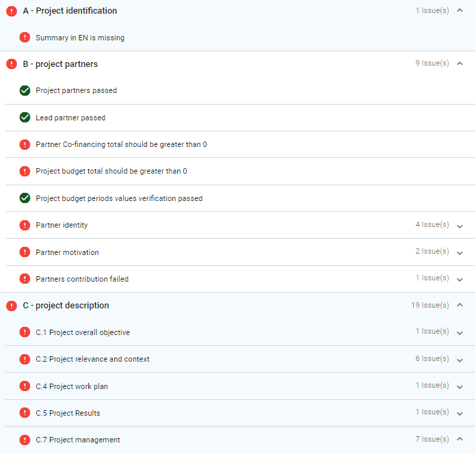Expand the Partners contribution failed row
The image size is (476, 454).
tap(460, 279)
